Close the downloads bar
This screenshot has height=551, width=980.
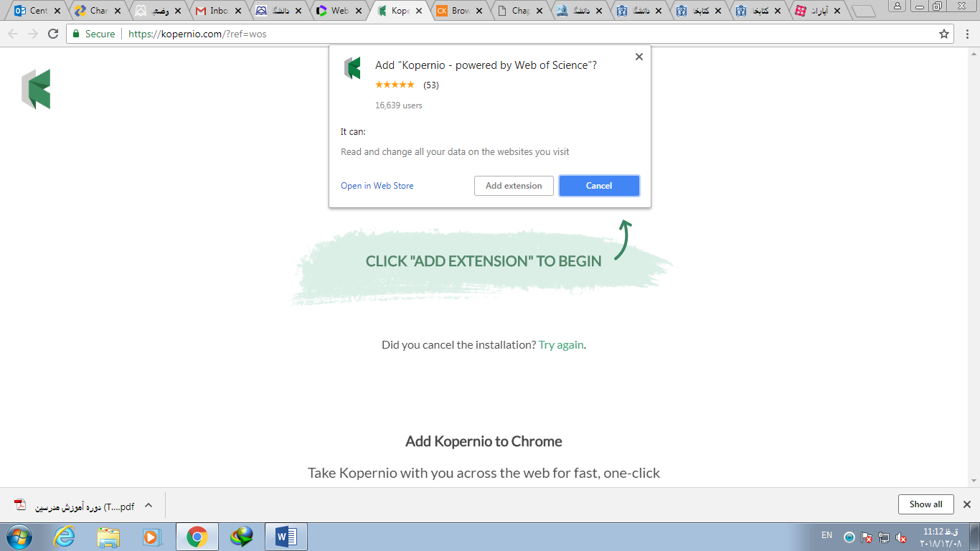coord(966,504)
